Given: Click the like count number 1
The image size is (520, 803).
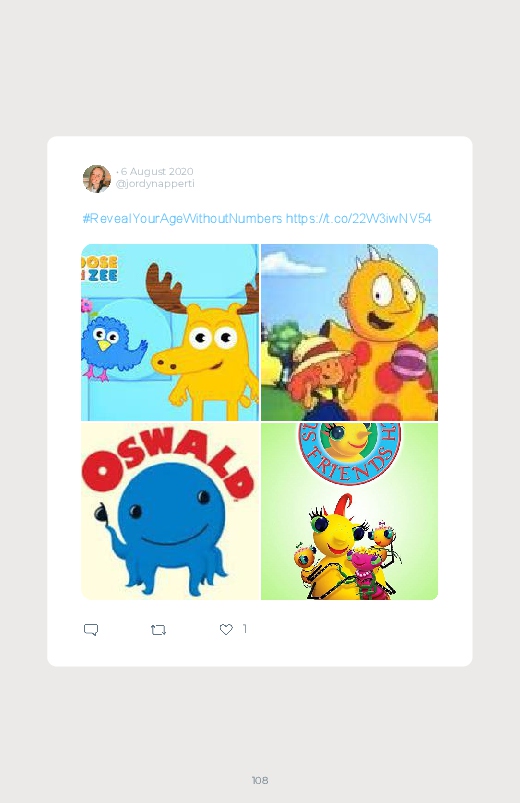Looking at the screenshot, I should tap(245, 629).
